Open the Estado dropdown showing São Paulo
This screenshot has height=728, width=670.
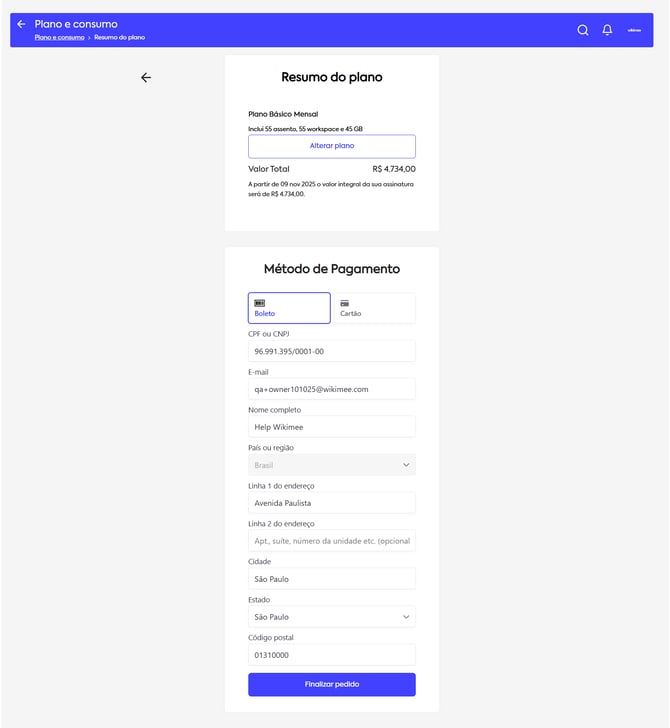pos(331,617)
